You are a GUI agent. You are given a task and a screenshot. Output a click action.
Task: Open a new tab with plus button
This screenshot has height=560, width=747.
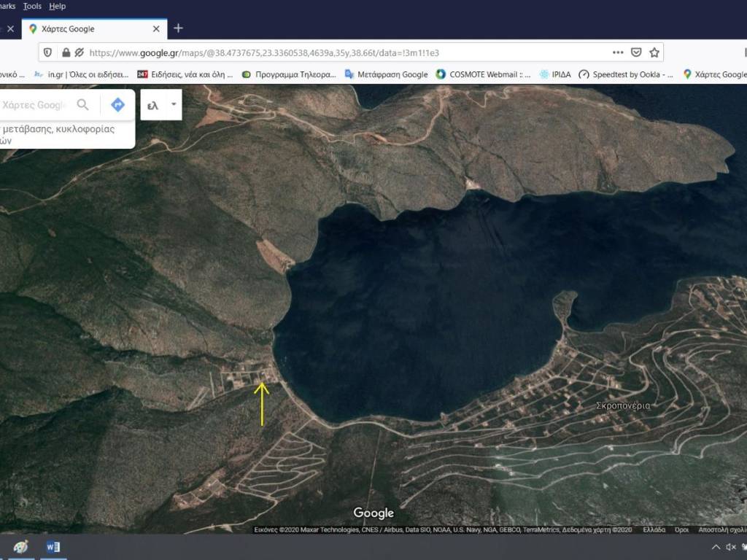pyautogui.click(x=178, y=28)
